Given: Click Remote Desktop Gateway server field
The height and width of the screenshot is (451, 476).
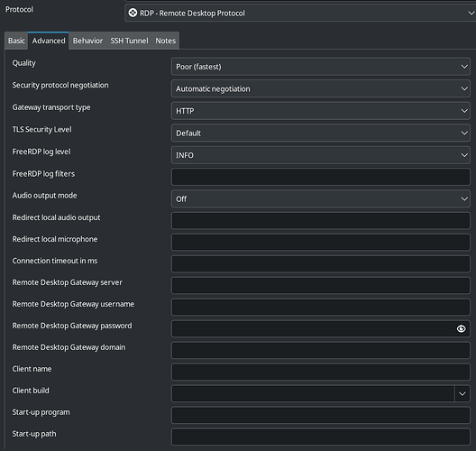Looking at the screenshot, I should point(321,285).
